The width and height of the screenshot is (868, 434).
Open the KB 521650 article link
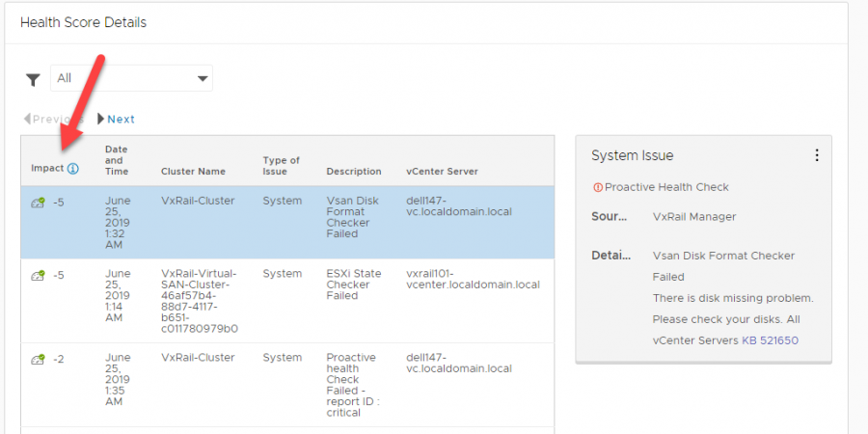coord(770,339)
